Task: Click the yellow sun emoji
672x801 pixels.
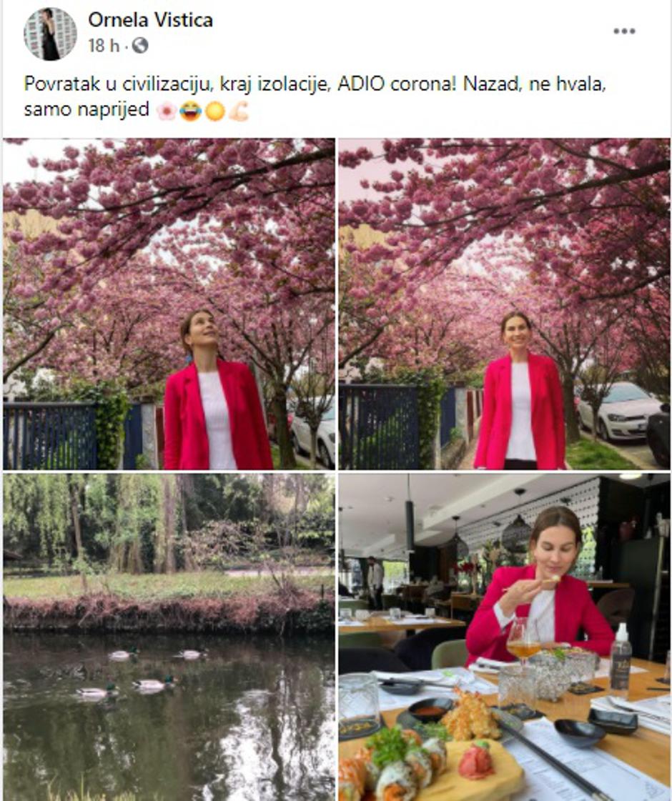Action: click(x=214, y=111)
